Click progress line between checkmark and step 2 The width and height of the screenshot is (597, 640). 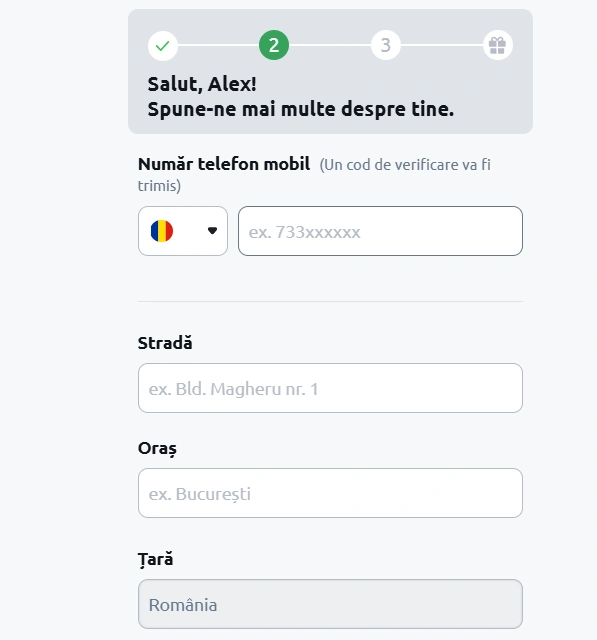(x=218, y=45)
